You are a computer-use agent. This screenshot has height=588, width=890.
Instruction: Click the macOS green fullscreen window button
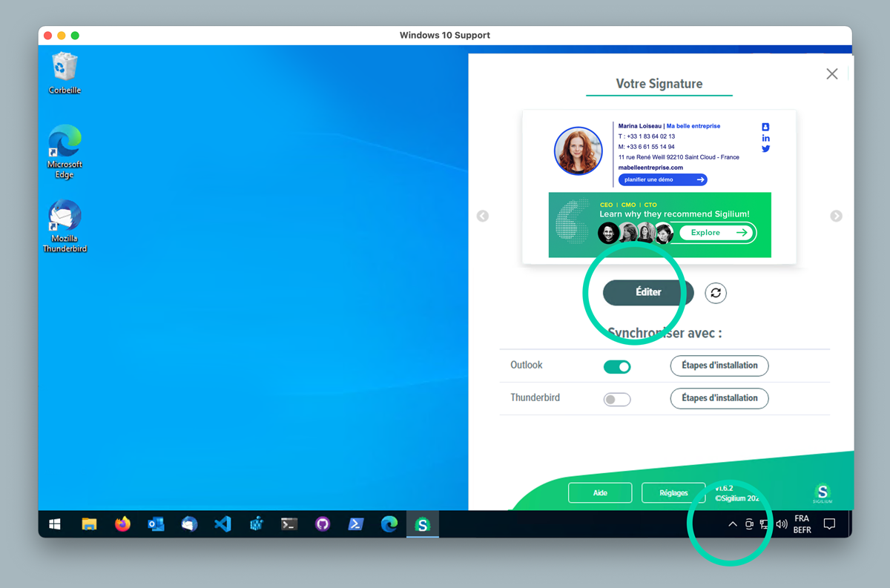[75, 36]
